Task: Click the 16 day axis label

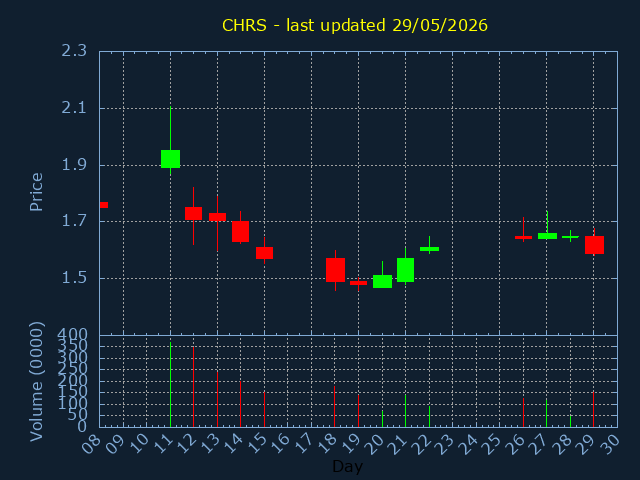Action: pyautogui.click(x=280, y=444)
